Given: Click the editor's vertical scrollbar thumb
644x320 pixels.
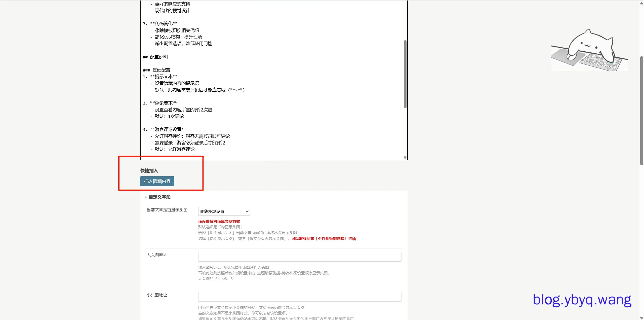Looking at the screenshot, I should pyautogui.click(x=405, y=74).
